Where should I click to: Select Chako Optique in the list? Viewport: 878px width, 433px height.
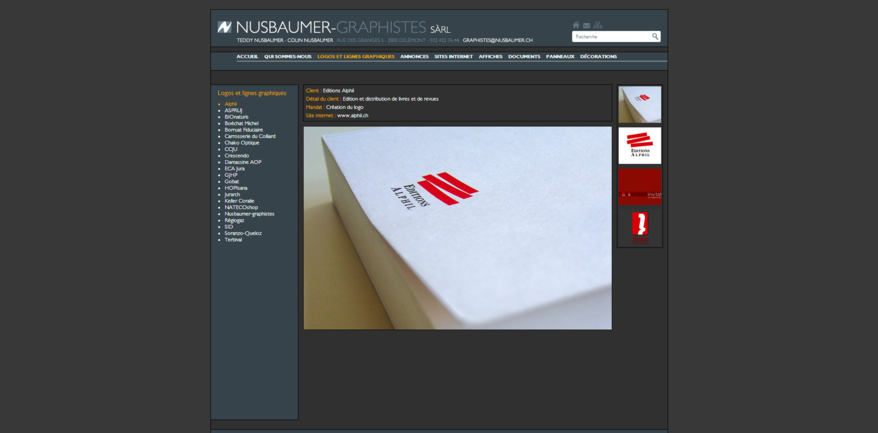(x=242, y=143)
